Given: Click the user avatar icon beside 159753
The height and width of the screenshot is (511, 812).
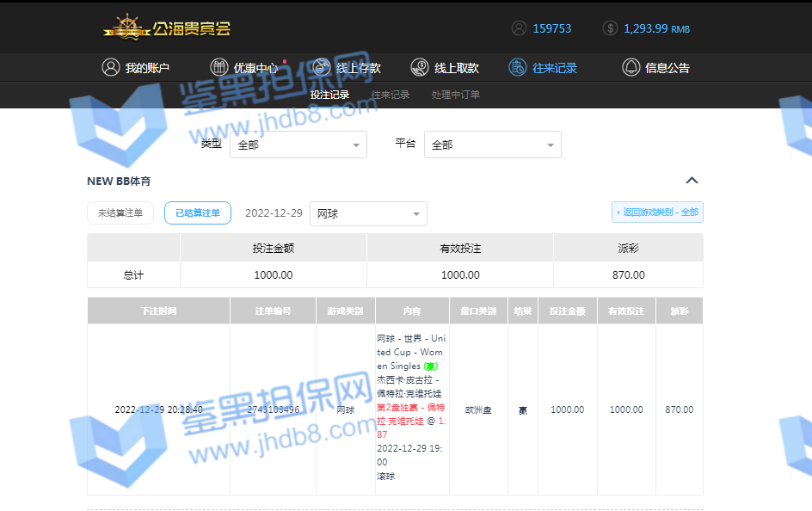Looking at the screenshot, I should coord(519,28).
